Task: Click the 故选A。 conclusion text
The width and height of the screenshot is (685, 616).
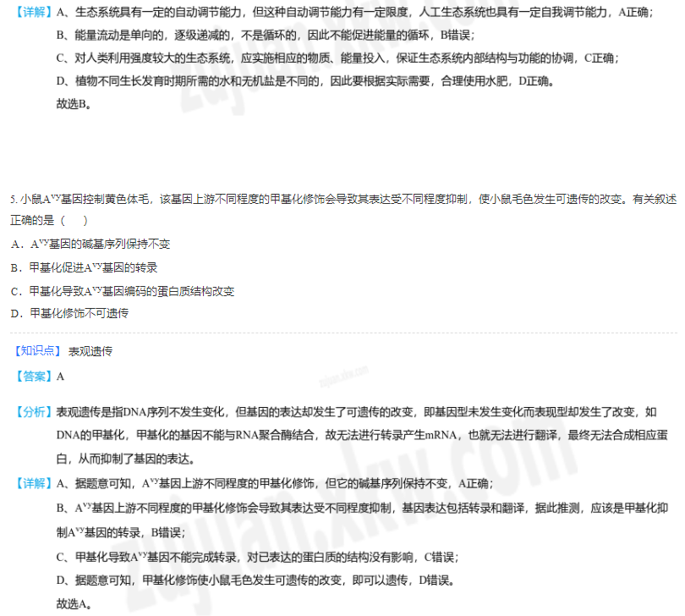Action: click(x=74, y=603)
